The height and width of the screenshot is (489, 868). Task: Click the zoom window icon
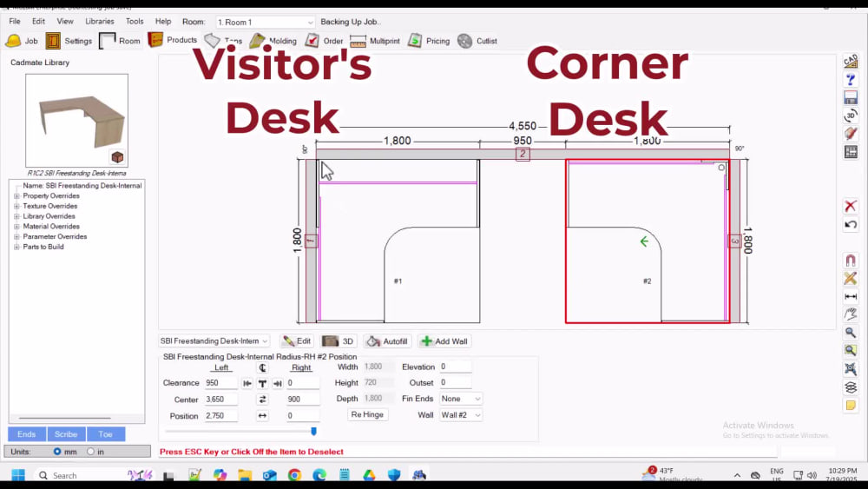[851, 350]
